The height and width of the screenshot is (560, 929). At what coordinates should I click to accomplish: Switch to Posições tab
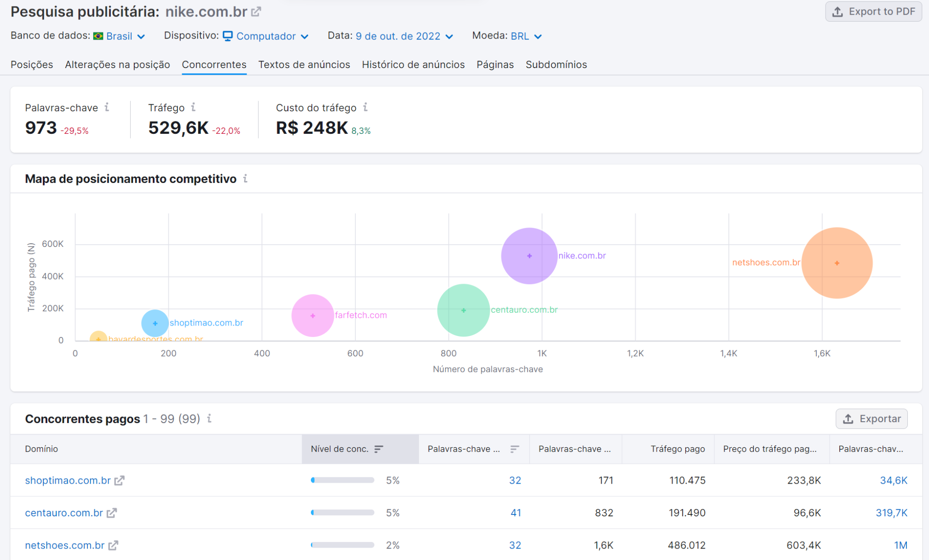32,64
